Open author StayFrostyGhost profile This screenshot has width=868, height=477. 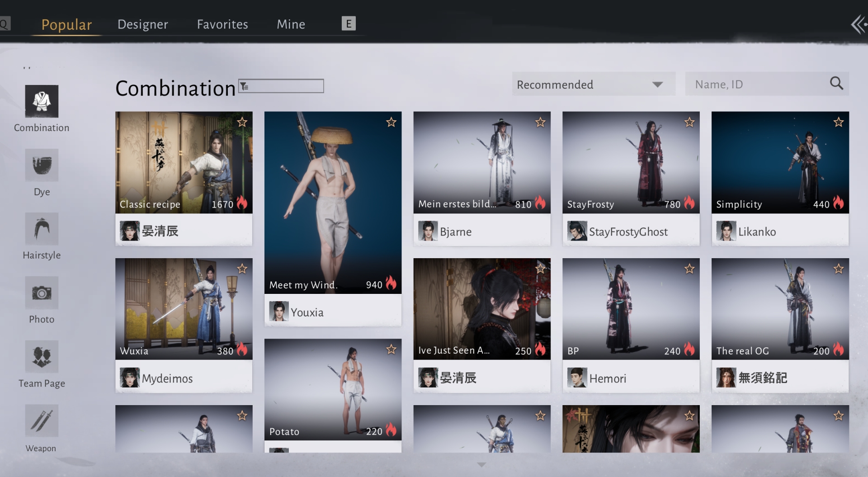click(627, 231)
